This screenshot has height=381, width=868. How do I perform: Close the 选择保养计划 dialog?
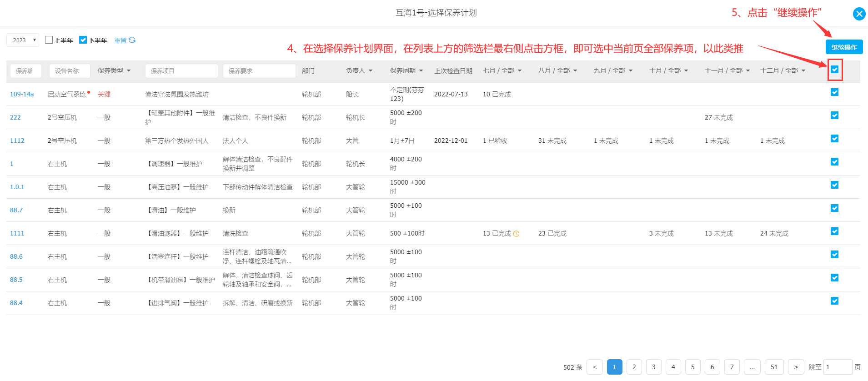pos(859,14)
